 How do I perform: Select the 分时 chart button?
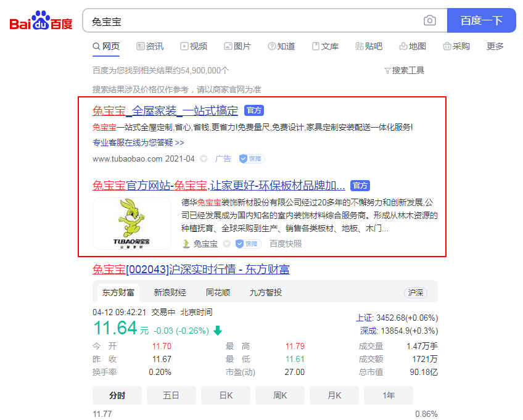(x=117, y=395)
